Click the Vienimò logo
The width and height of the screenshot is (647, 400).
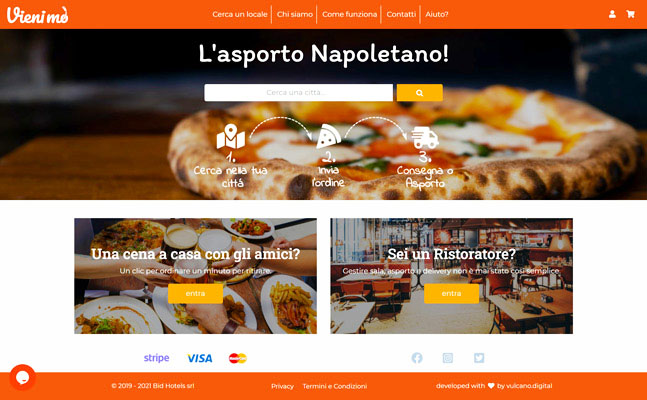[x=38, y=15]
